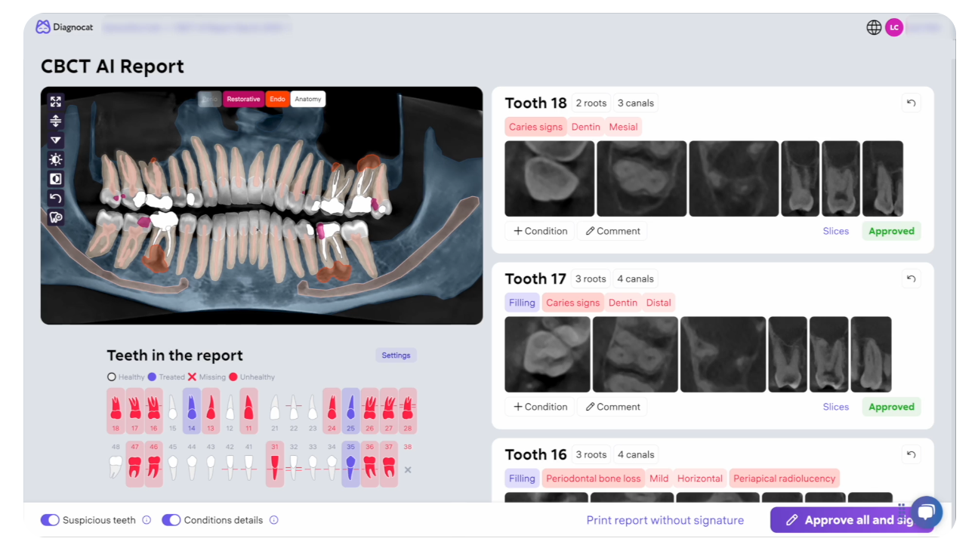Click the invert contrast half-circle tool

tap(56, 179)
